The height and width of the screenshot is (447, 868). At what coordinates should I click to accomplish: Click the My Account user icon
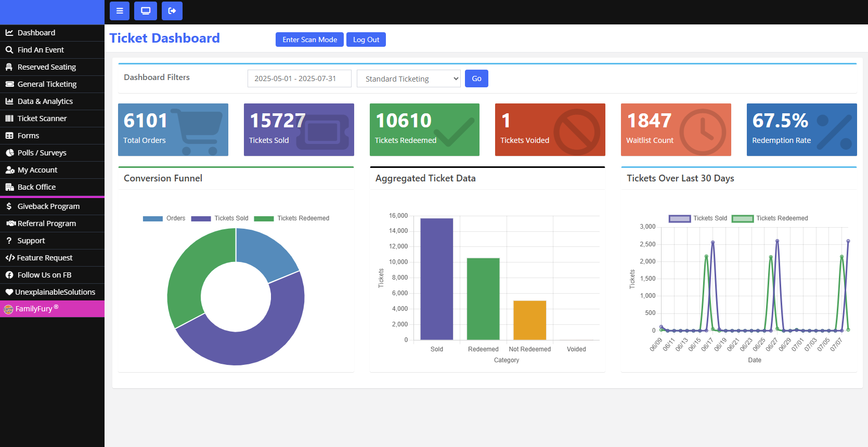coord(9,170)
